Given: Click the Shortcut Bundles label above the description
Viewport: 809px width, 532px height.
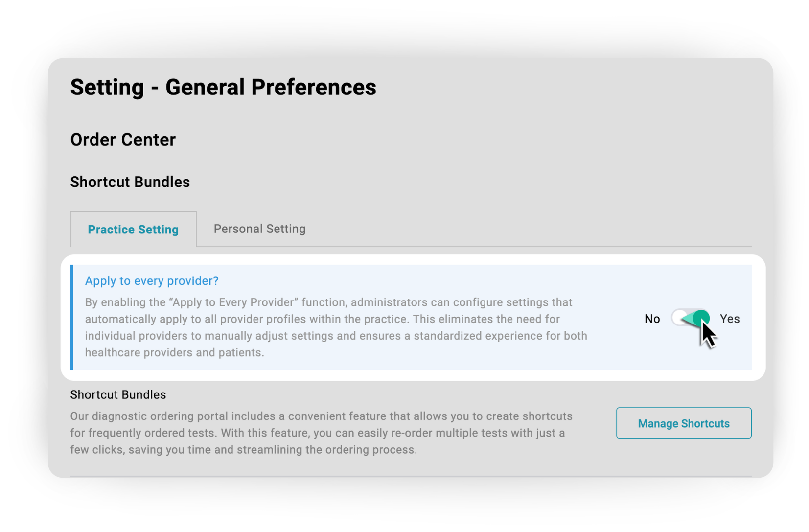Looking at the screenshot, I should click(118, 395).
